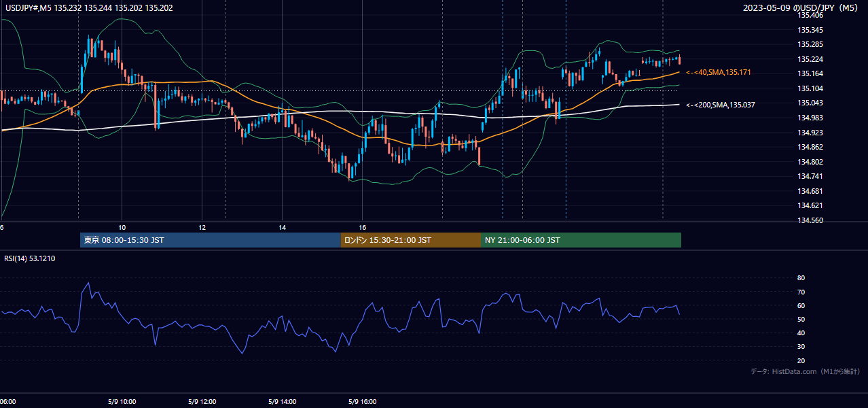Click price axis value 134.621
The height and width of the screenshot is (408, 868).
810,205
